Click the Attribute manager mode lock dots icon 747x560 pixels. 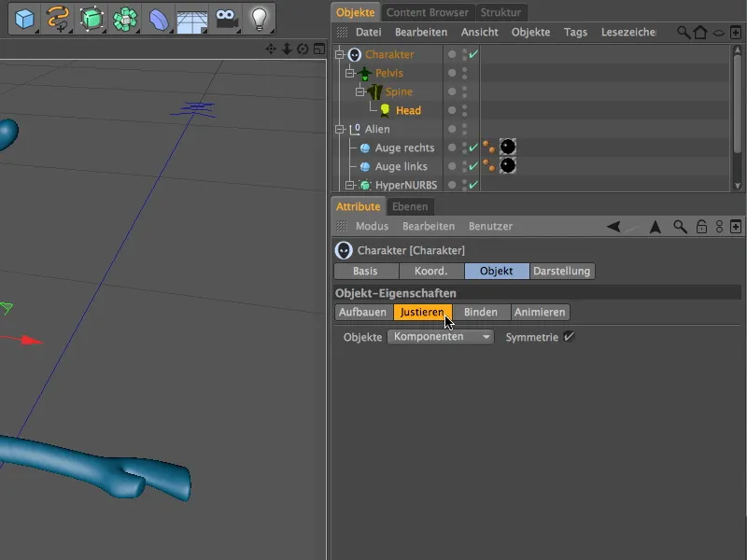tap(719, 227)
